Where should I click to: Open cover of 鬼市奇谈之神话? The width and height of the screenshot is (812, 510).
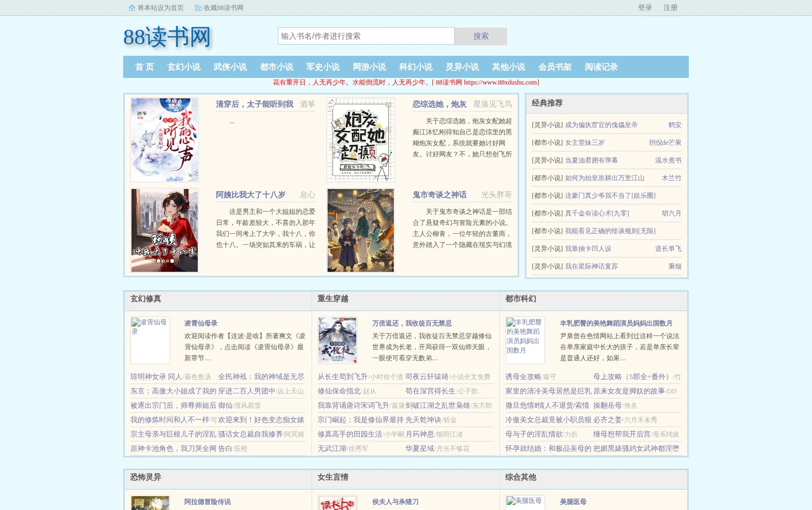361,230
